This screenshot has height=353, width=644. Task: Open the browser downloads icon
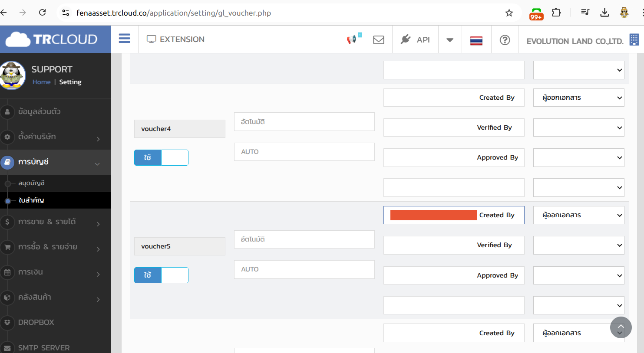604,13
